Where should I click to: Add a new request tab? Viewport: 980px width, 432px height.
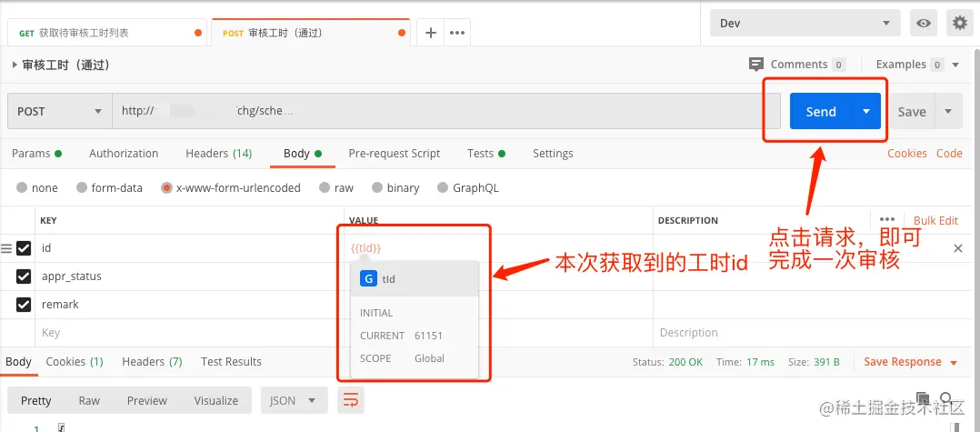point(430,33)
